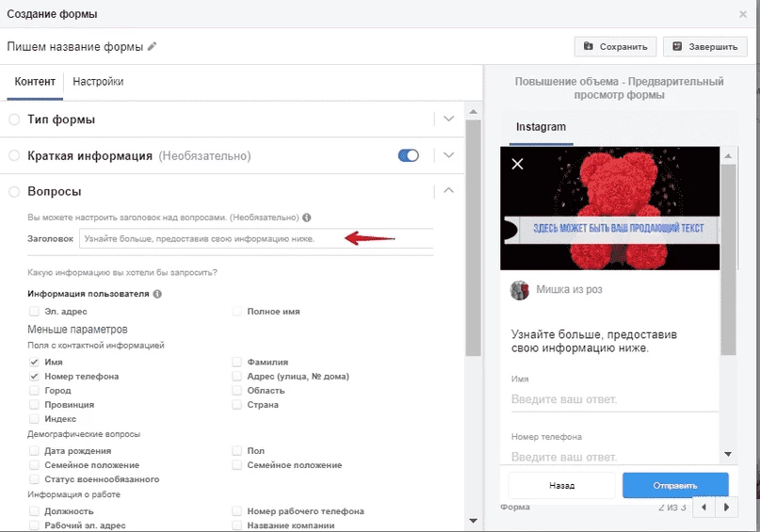Check the Пол checkbox
This screenshot has height=532, width=760.
coord(236,451)
